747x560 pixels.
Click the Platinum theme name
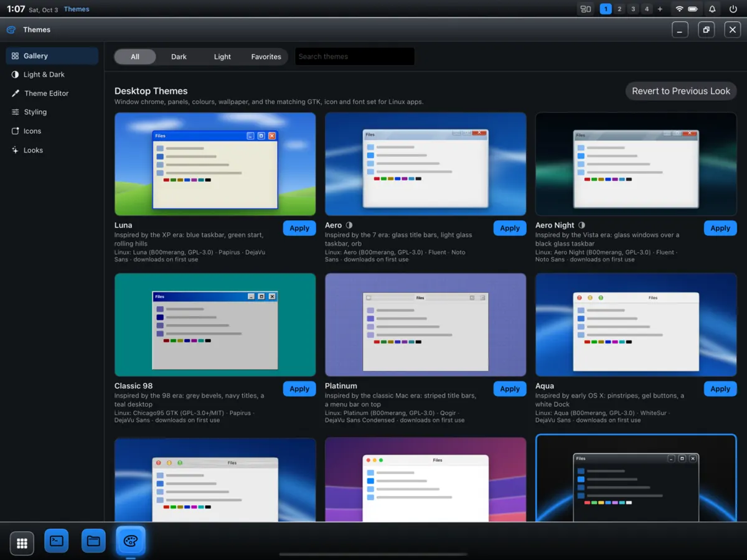coord(341,386)
